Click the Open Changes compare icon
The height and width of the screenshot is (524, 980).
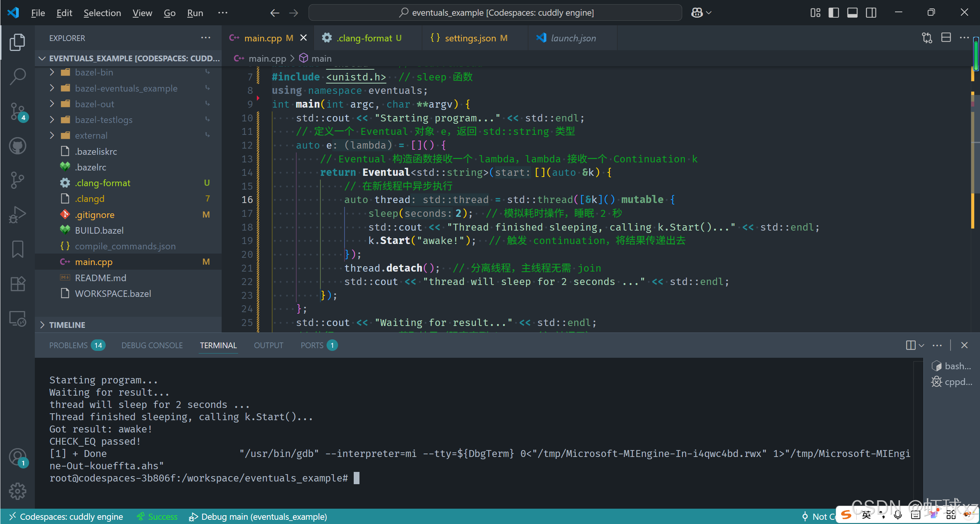[x=927, y=38]
